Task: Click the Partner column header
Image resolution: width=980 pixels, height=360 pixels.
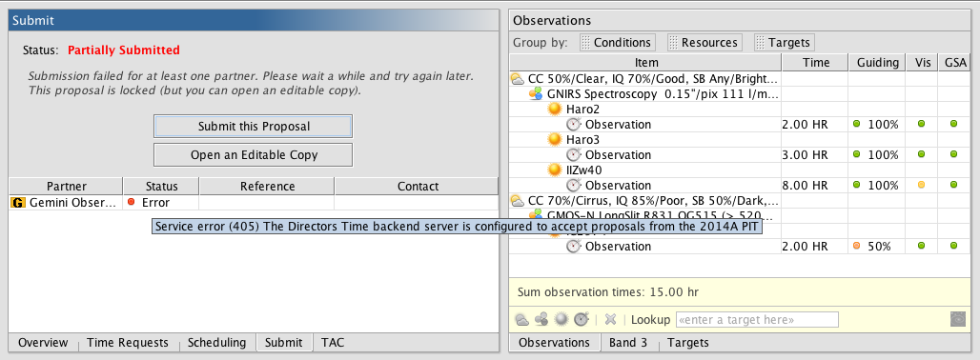Action: (66, 186)
